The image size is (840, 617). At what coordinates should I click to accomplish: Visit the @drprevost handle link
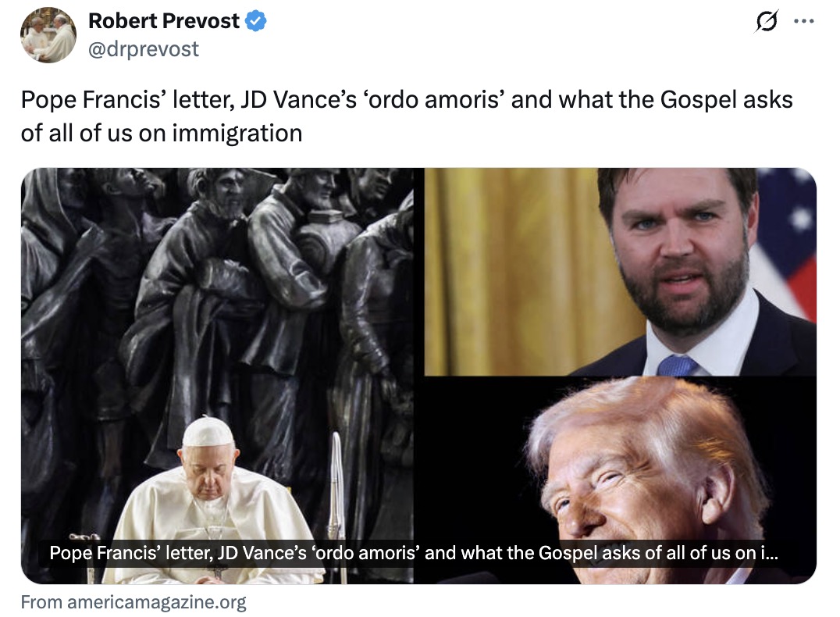143,49
